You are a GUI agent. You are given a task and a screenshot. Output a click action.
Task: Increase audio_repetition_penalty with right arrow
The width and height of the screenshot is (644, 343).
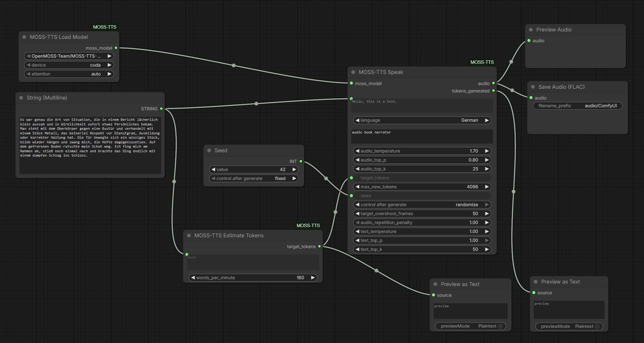click(x=487, y=223)
